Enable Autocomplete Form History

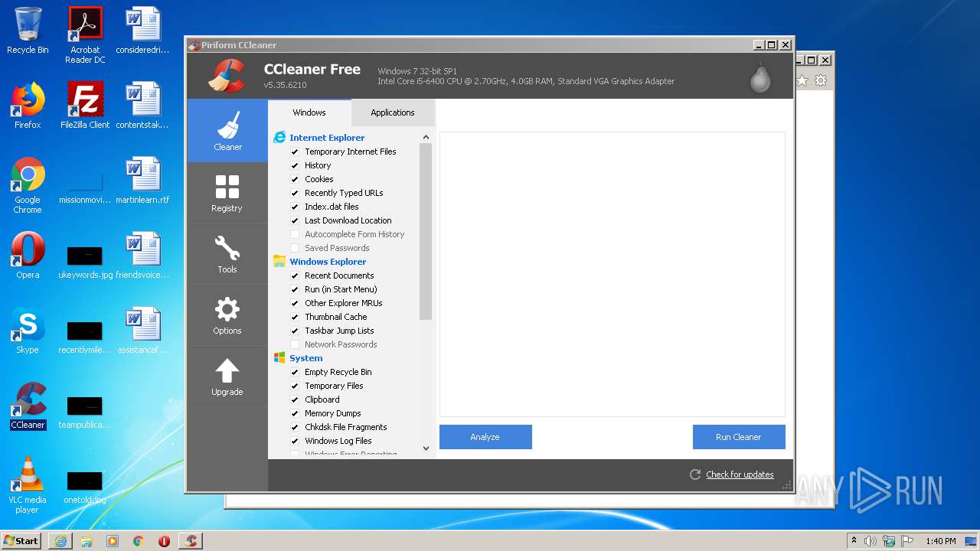point(295,234)
